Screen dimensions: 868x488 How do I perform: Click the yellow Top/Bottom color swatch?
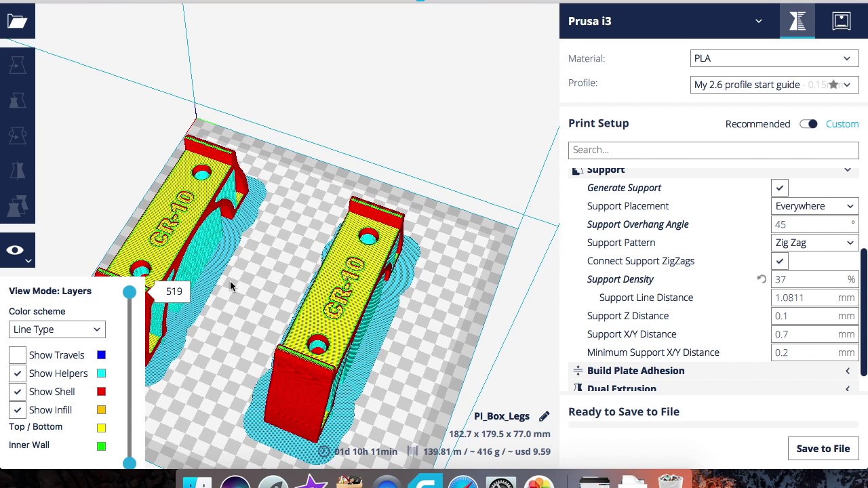pos(101,428)
